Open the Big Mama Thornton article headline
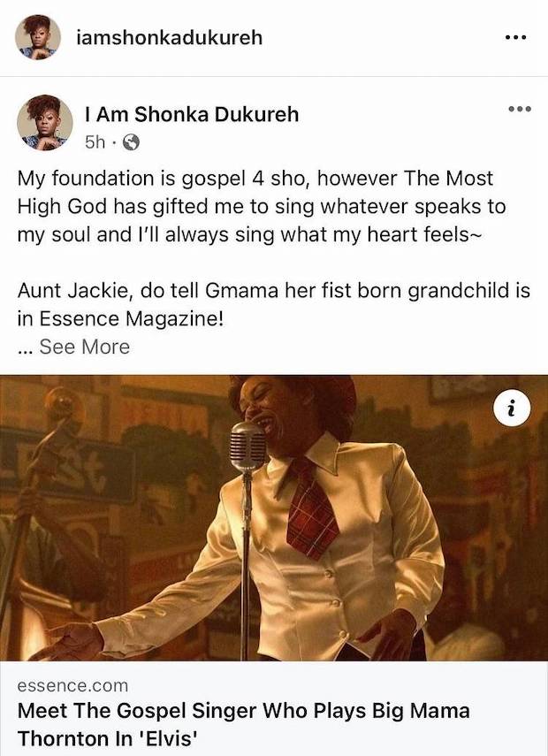 tap(243, 722)
